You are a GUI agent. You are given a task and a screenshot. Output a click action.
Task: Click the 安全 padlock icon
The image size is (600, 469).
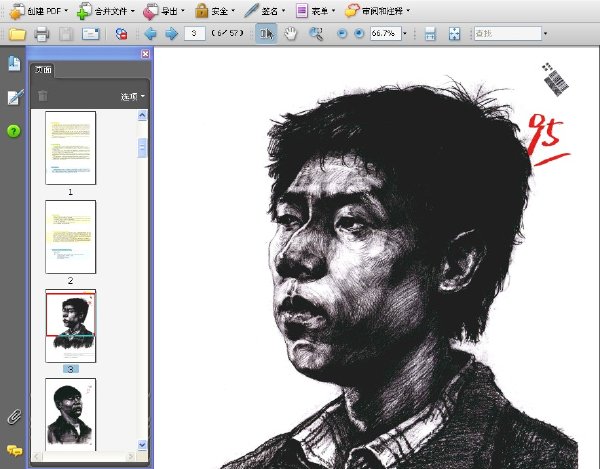pos(201,11)
